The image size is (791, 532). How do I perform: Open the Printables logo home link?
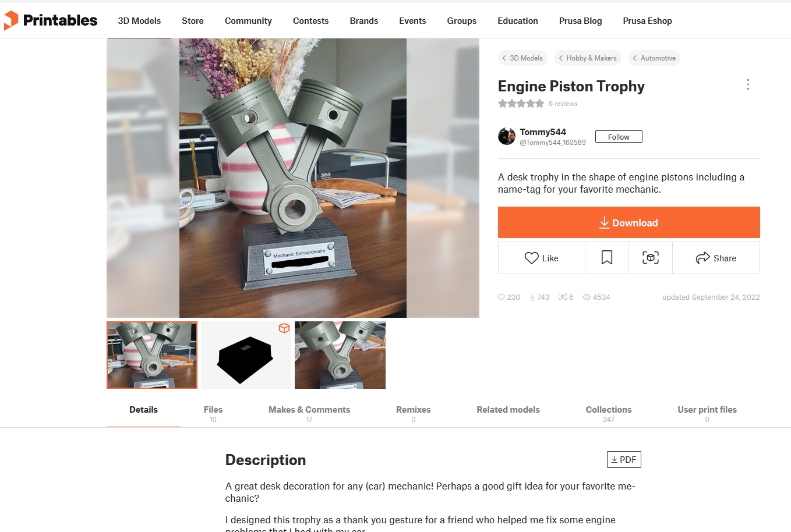tap(51, 20)
